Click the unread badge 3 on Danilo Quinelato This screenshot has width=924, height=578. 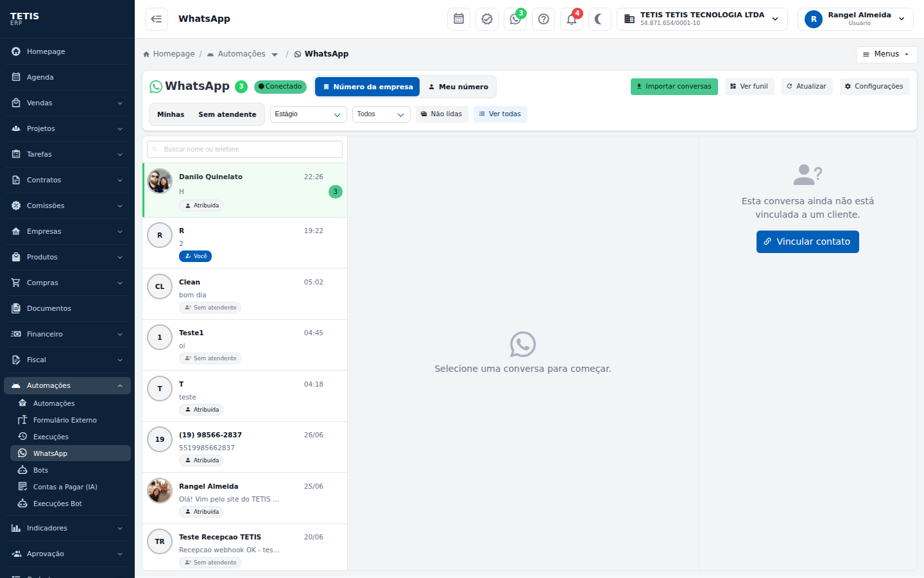pos(335,191)
